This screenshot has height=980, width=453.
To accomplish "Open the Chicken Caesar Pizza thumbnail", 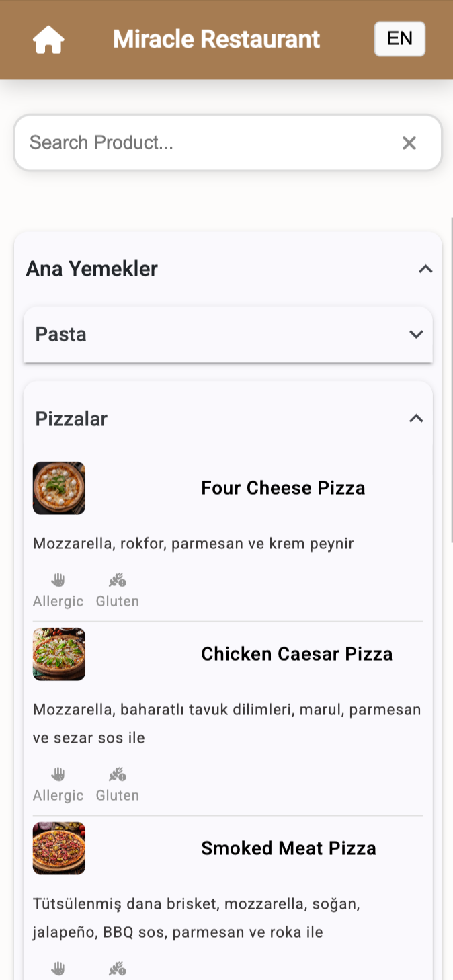I will click(x=59, y=654).
